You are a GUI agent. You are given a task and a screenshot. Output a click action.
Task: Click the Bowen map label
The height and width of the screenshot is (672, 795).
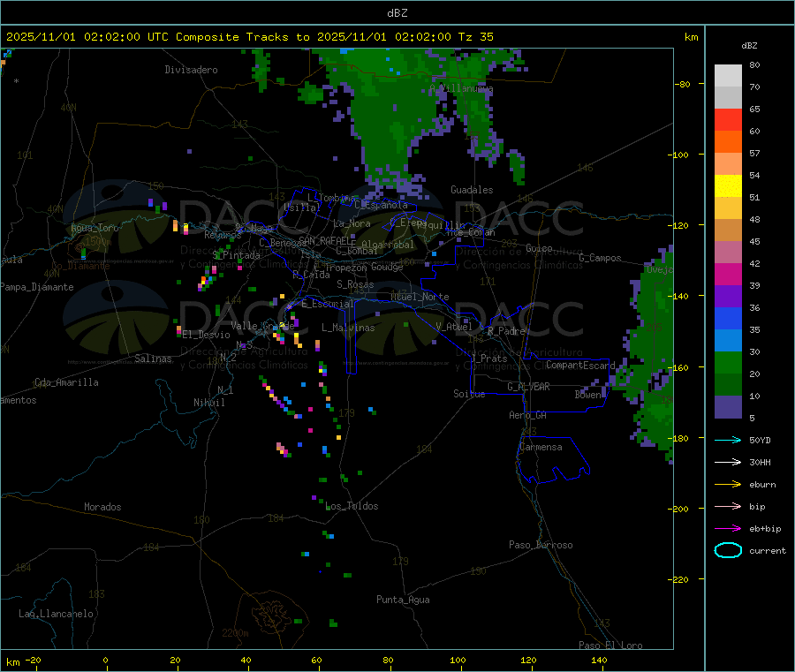587,394
